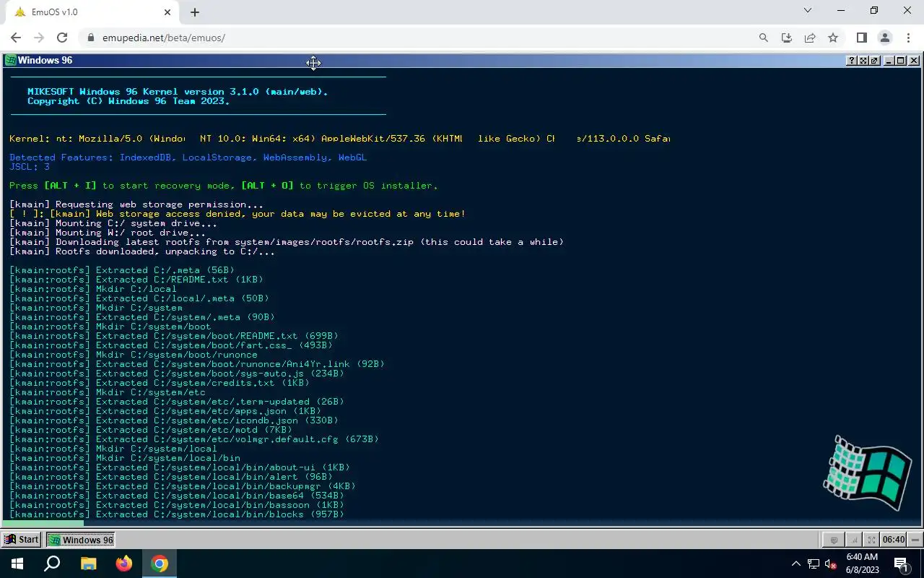Show hidden tray icons chevron
This screenshot has height=578, width=924.
pos(796,564)
